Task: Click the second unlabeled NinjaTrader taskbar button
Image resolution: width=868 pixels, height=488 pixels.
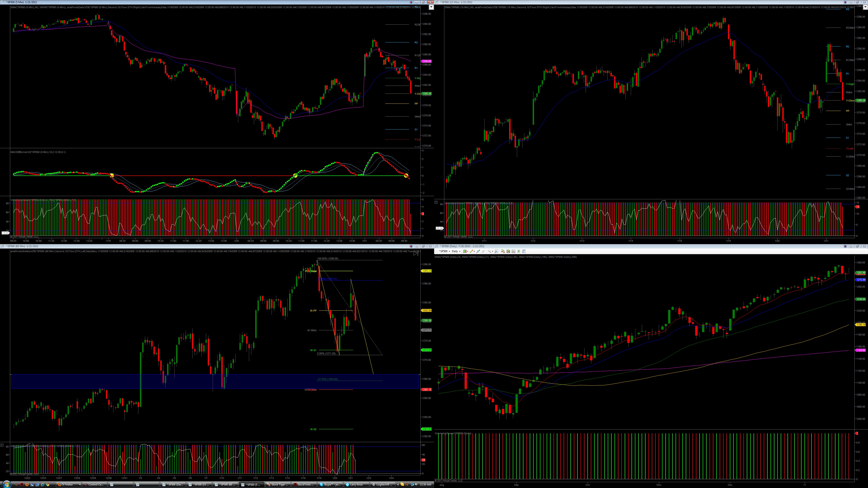Action: coord(147,485)
